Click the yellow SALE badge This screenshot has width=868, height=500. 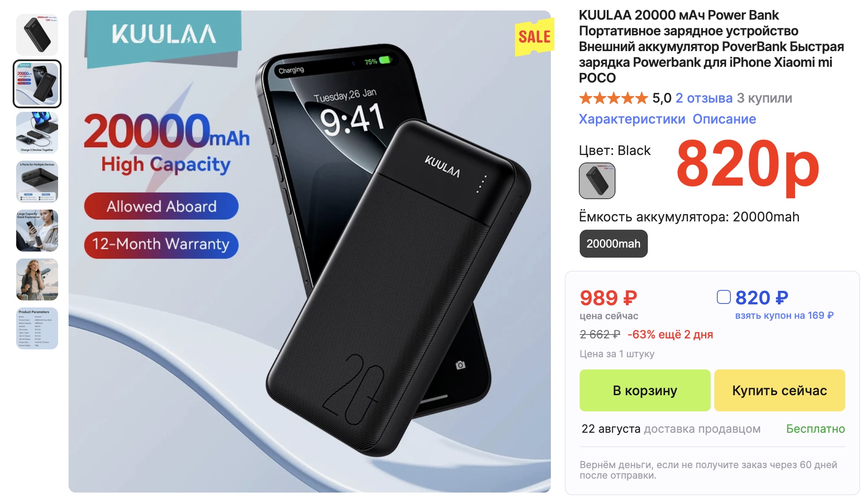click(x=535, y=37)
